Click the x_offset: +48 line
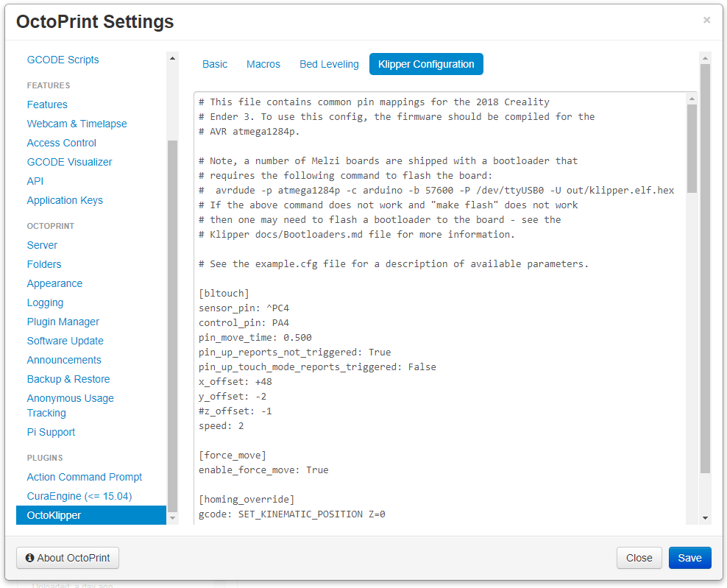This screenshot has height=588, width=727. click(x=235, y=382)
